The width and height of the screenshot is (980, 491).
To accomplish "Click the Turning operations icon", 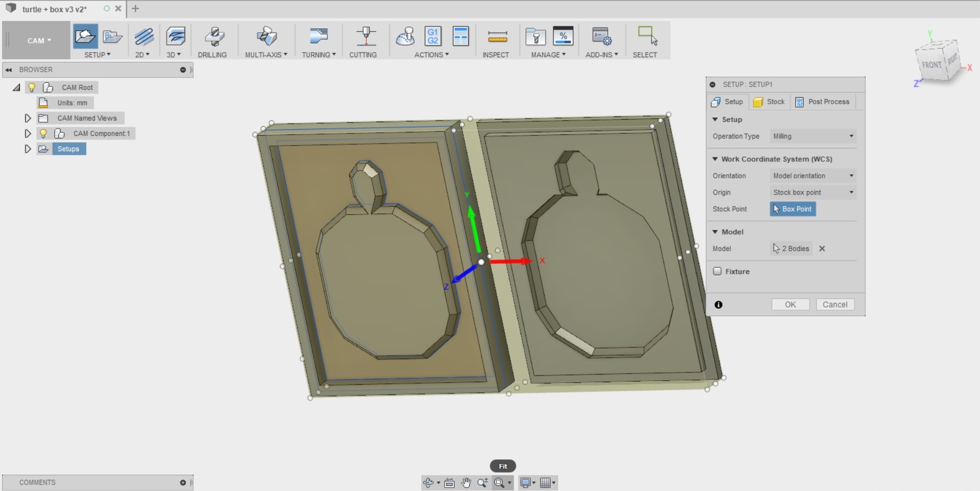I will click(x=319, y=37).
